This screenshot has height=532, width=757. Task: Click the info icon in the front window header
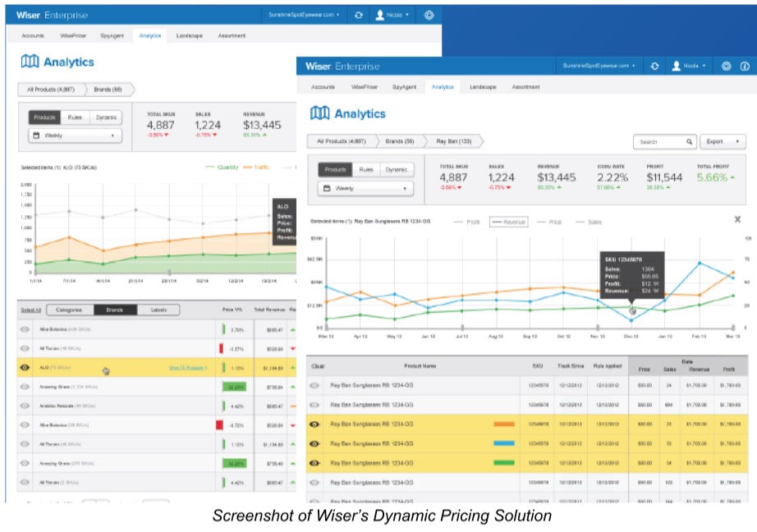click(745, 66)
